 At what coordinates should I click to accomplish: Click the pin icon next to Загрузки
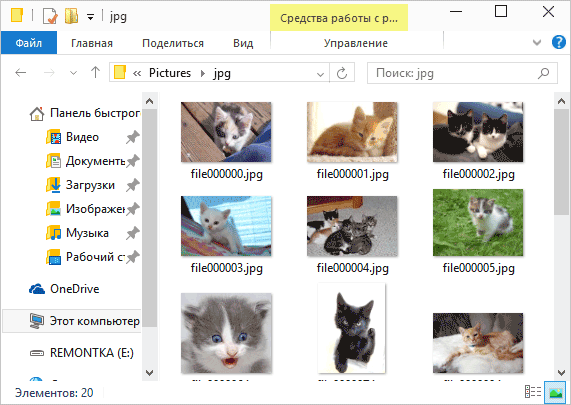pyautogui.click(x=133, y=185)
